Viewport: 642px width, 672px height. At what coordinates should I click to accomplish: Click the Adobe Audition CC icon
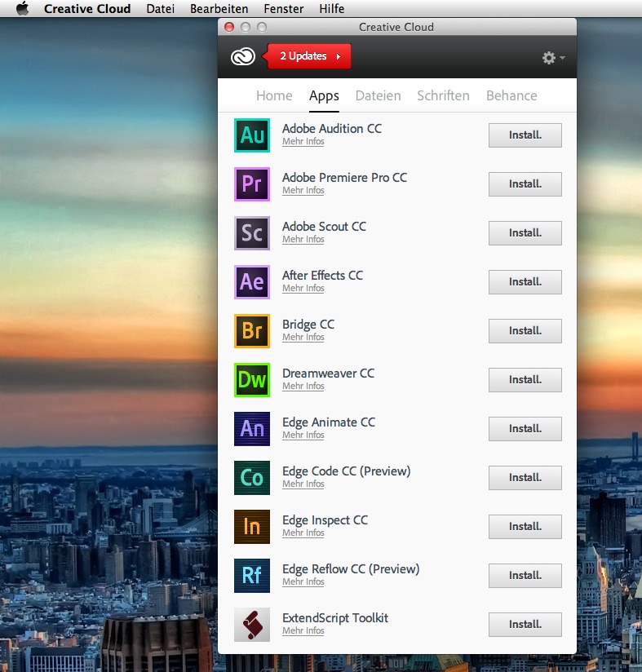click(x=251, y=135)
